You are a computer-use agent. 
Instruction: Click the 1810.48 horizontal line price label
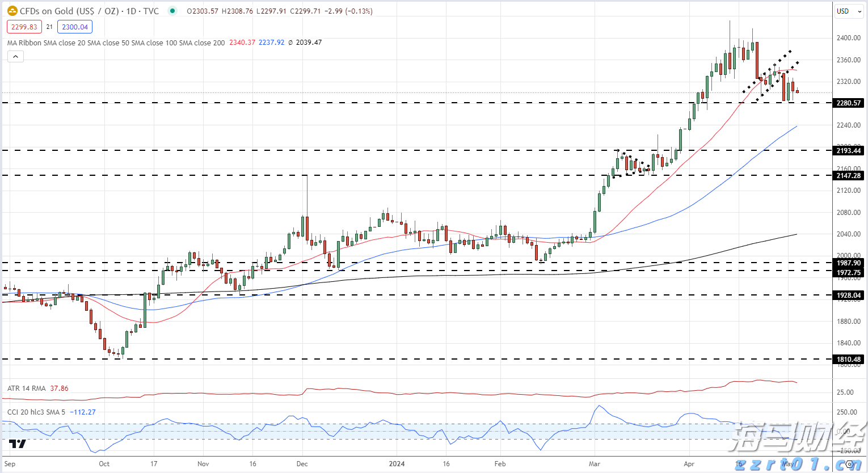(849, 360)
